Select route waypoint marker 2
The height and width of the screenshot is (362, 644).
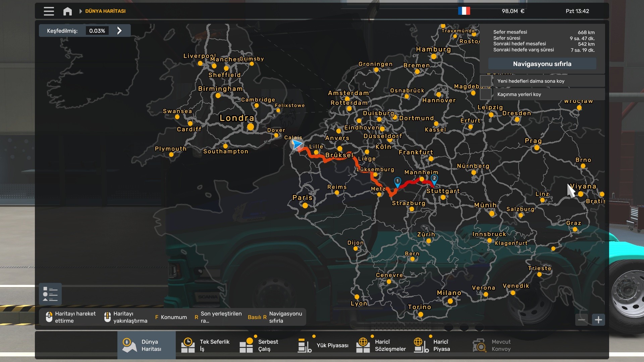click(x=434, y=179)
